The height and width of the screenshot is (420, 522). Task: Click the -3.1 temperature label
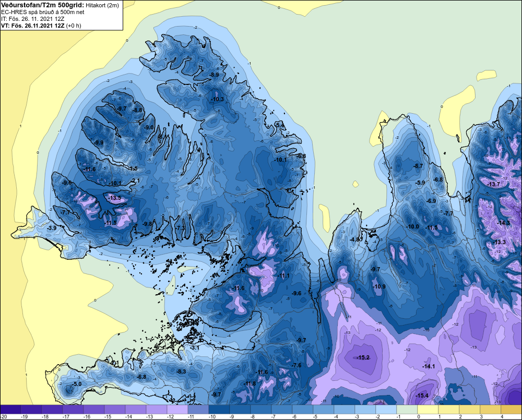pos(194,347)
